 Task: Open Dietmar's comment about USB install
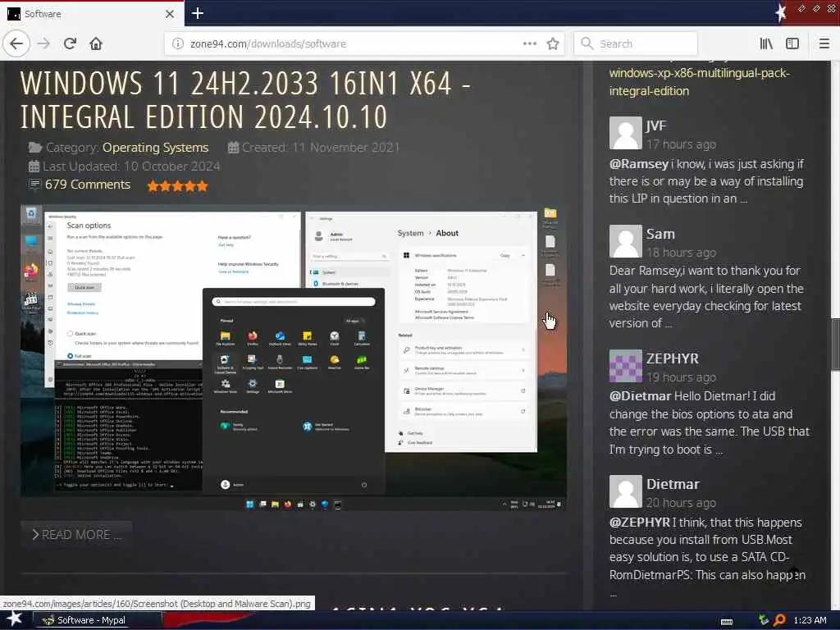pyautogui.click(x=707, y=557)
